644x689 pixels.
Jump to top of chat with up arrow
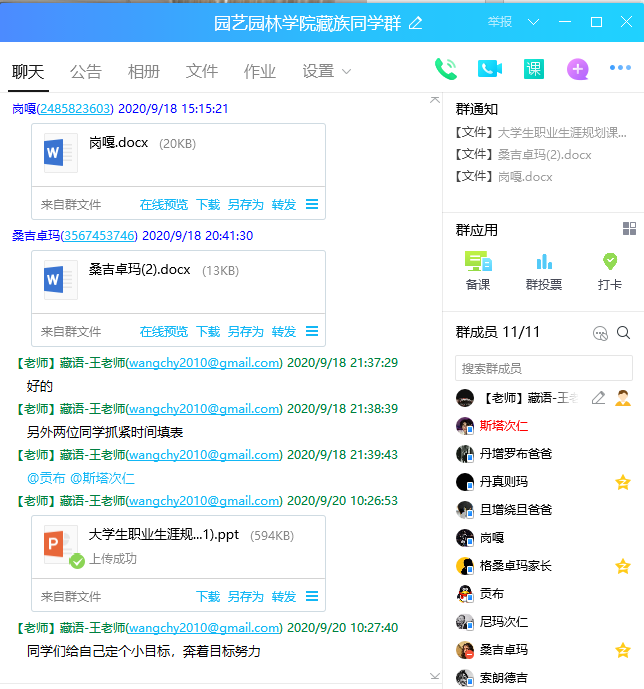pos(434,100)
